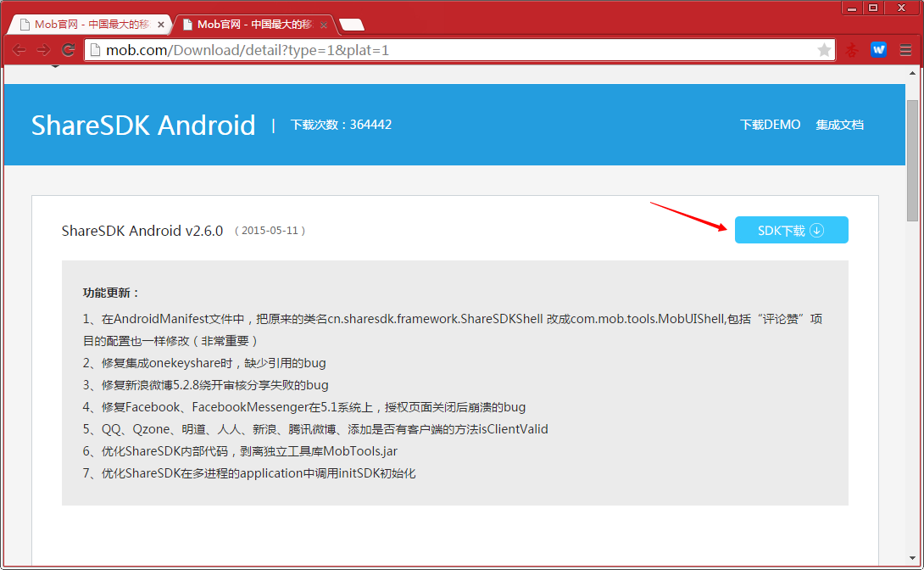Reload the page with the refresh icon

pos(69,50)
